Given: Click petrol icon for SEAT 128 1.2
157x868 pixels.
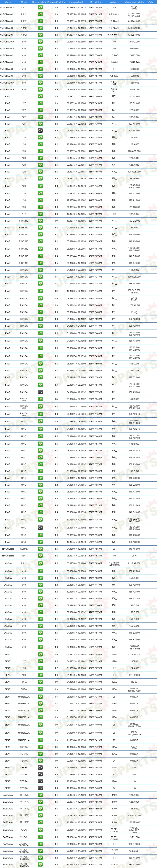Looking at the screenshot, I should point(40,668).
